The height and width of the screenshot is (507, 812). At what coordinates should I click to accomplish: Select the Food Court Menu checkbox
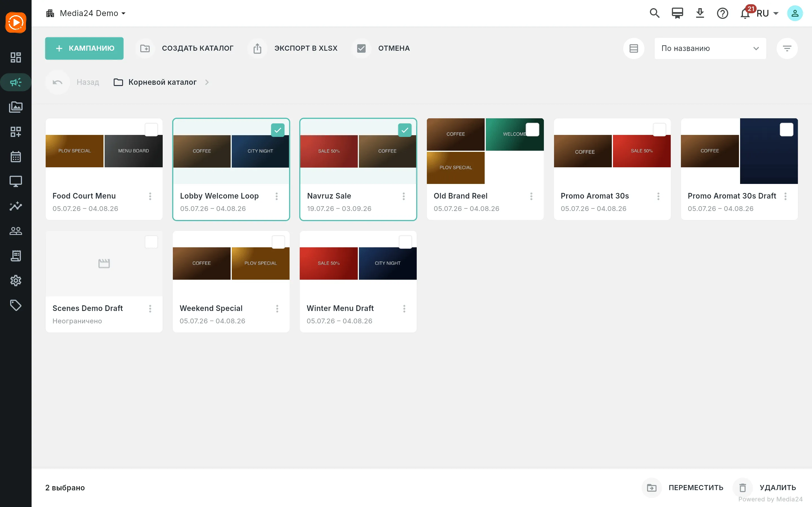151,130
